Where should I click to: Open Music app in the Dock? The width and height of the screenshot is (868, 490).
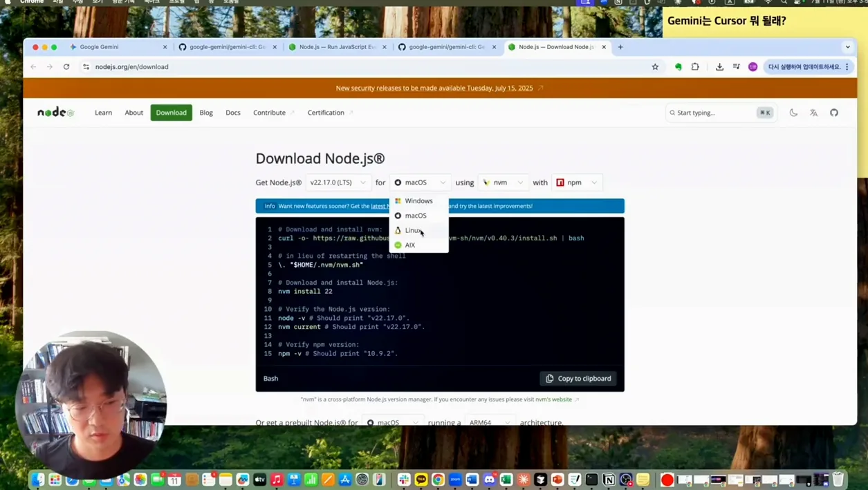pyautogui.click(x=277, y=480)
